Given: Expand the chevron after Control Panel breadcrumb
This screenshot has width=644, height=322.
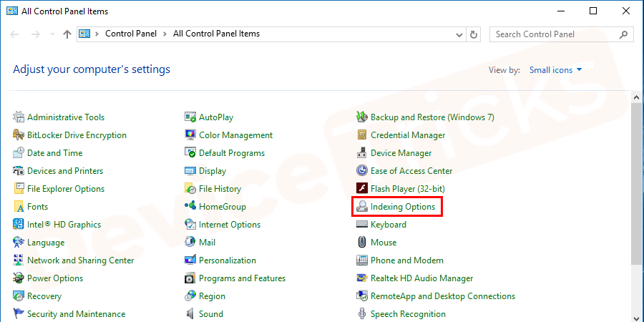Looking at the screenshot, I should pos(165,34).
